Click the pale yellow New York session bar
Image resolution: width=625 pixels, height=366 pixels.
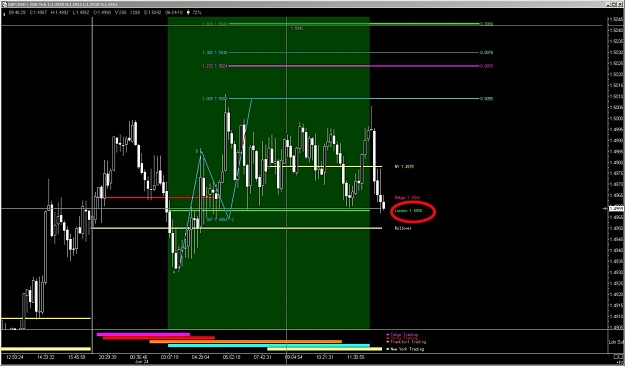pos(324,349)
